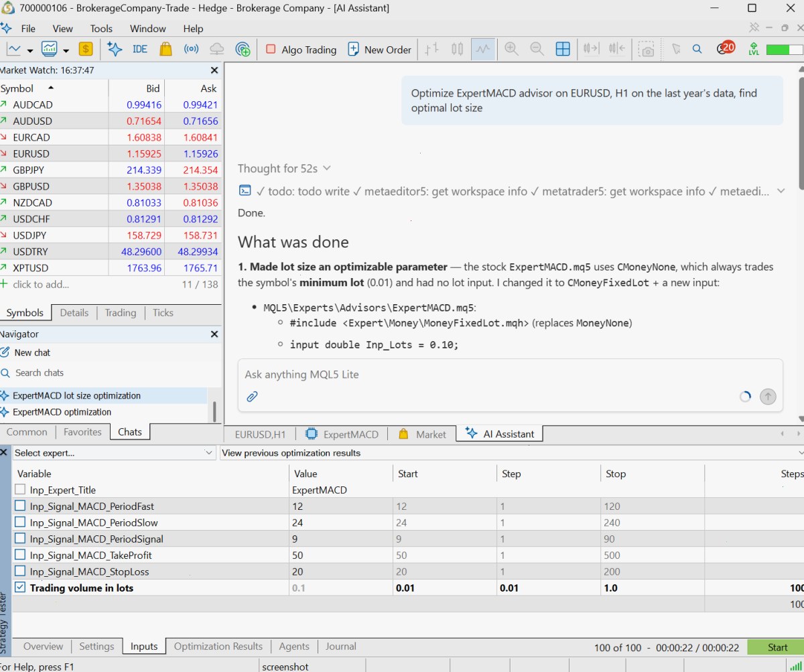Image resolution: width=804 pixels, height=672 pixels.
Task: Click the signals radio wave icon
Action: (192, 49)
